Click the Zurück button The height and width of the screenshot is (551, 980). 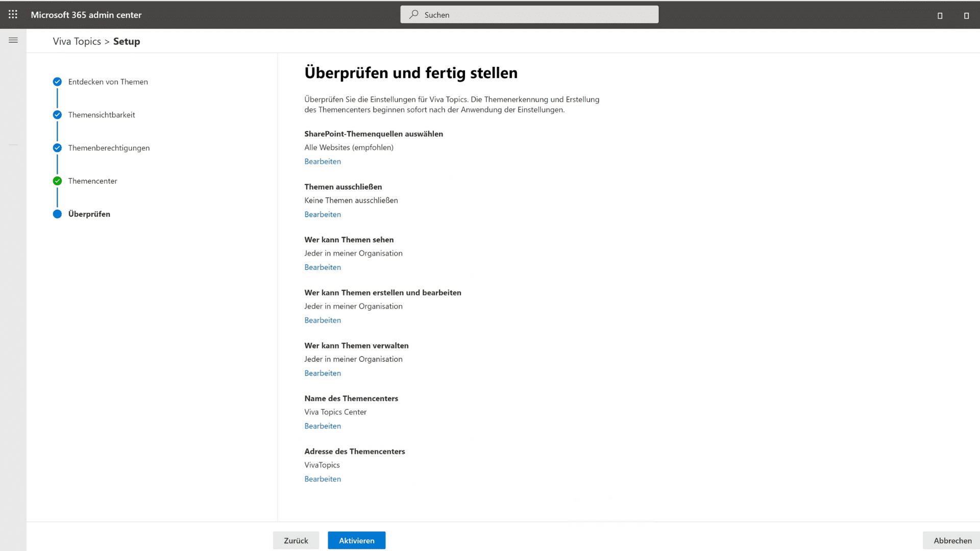click(x=296, y=540)
